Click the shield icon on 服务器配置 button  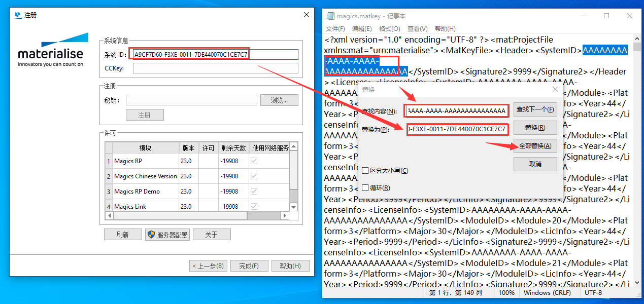pyautogui.click(x=151, y=235)
